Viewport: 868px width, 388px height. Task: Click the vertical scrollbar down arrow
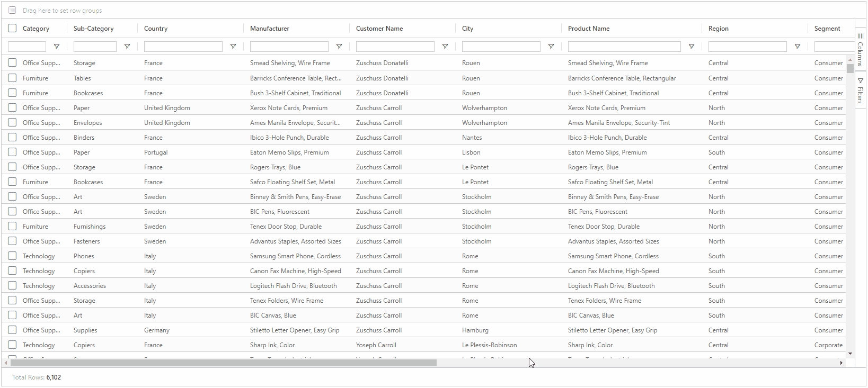(850, 354)
